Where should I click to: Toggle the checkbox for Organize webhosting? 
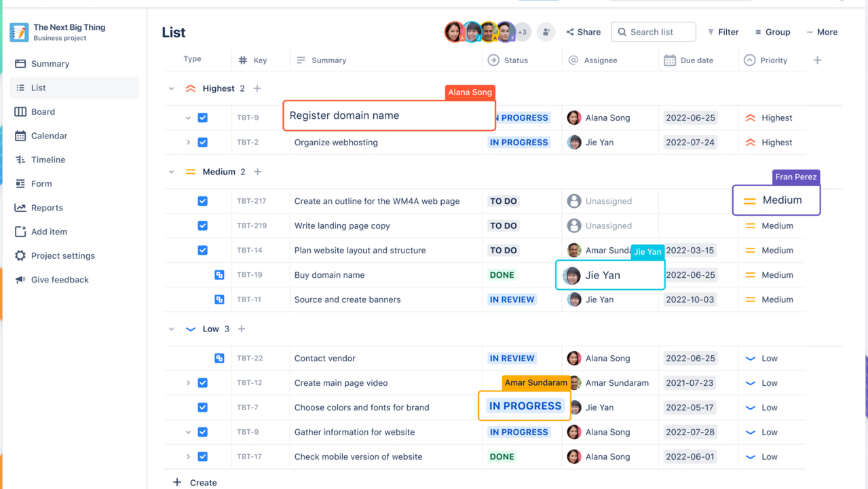202,142
